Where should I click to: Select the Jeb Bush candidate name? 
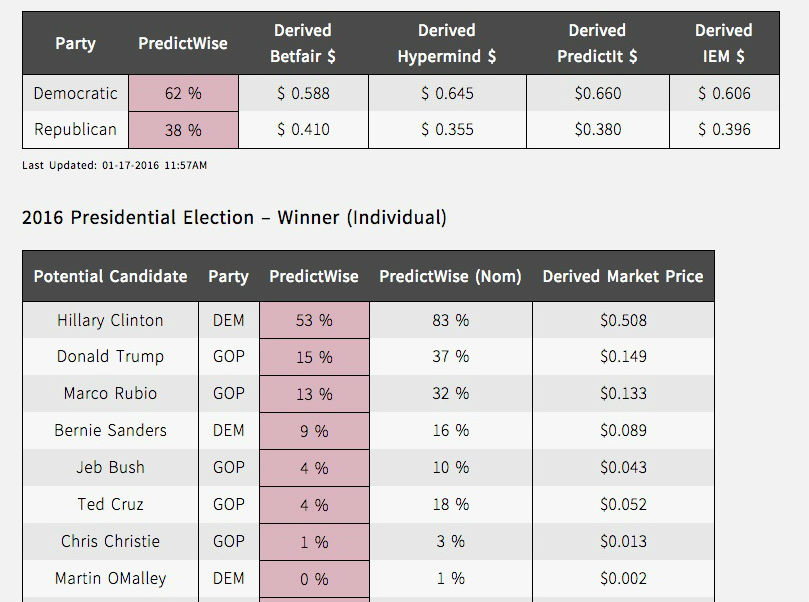(x=110, y=468)
